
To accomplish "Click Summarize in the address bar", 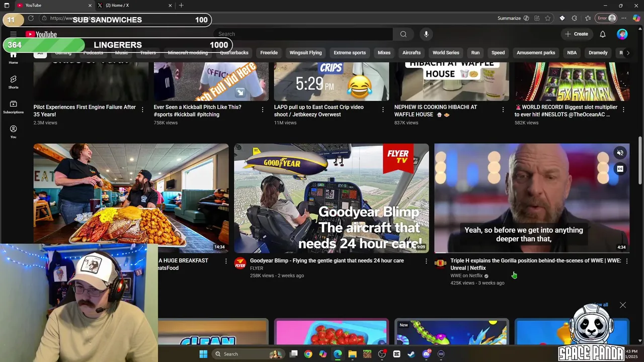I will tap(513, 18).
